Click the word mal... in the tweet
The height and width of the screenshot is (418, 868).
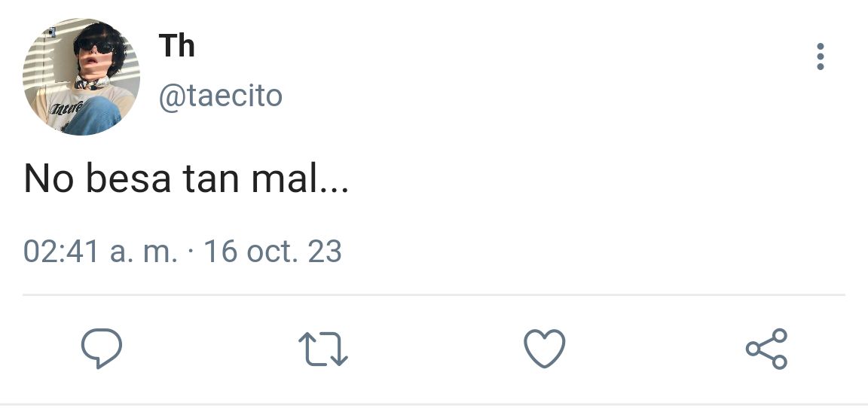(x=300, y=179)
